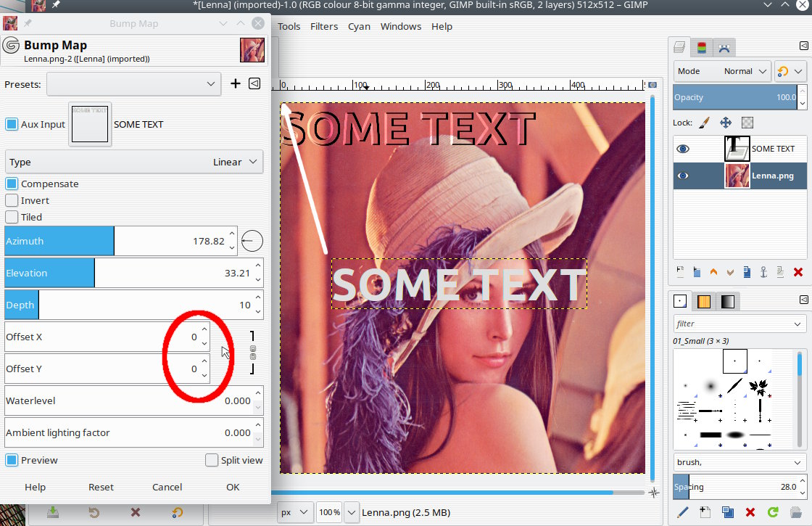The height and width of the screenshot is (526, 812).
Task: Duplicate the layer icon in layers panel
Action: (x=747, y=272)
